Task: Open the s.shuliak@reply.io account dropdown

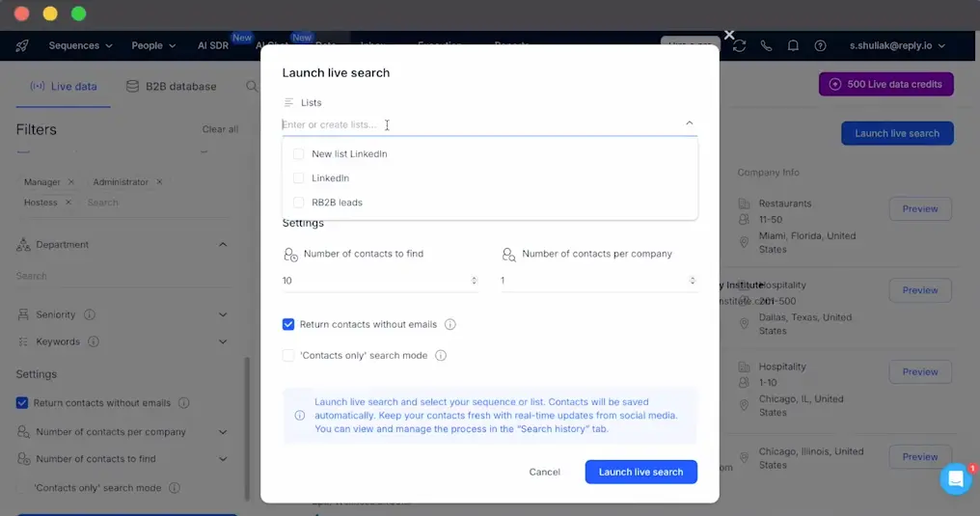Action: pyautogui.click(x=897, y=45)
